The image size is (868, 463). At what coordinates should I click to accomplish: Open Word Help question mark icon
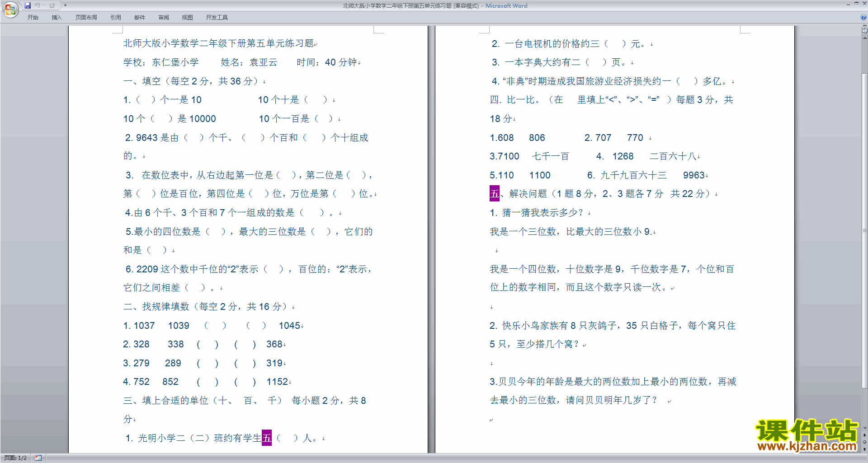[863, 18]
